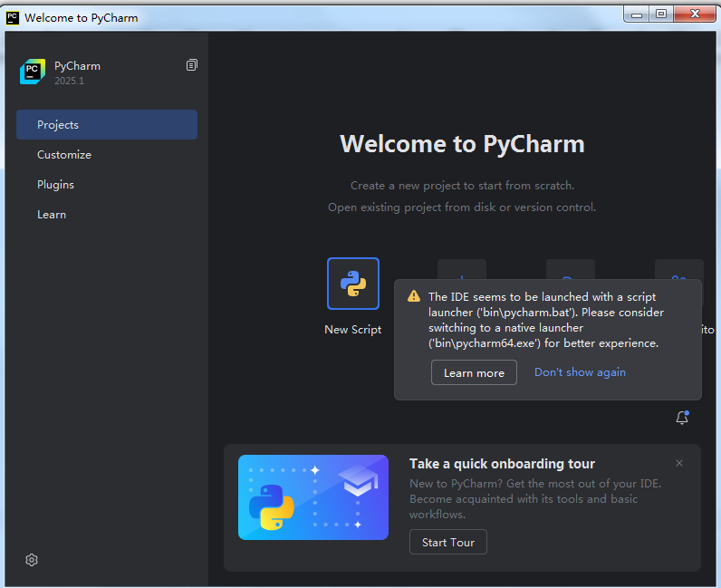This screenshot has height=588, width=721.
Task: Click the 2025.1 version text
Action: (x=70, y=81)
